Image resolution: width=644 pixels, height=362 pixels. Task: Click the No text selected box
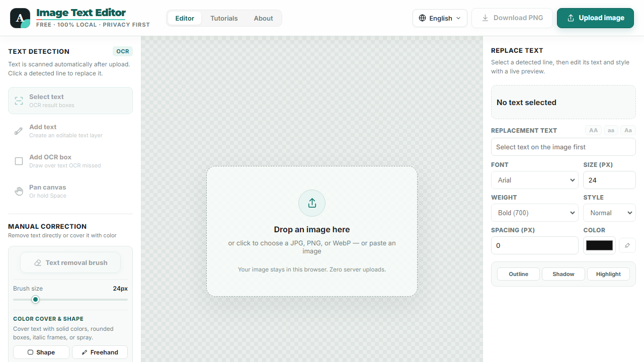563,102
